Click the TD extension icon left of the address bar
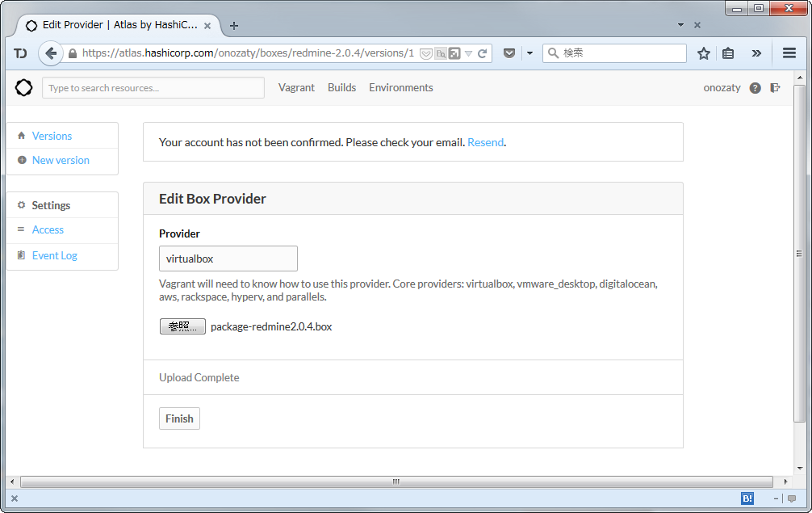The image size is (812, 513). 20,53
